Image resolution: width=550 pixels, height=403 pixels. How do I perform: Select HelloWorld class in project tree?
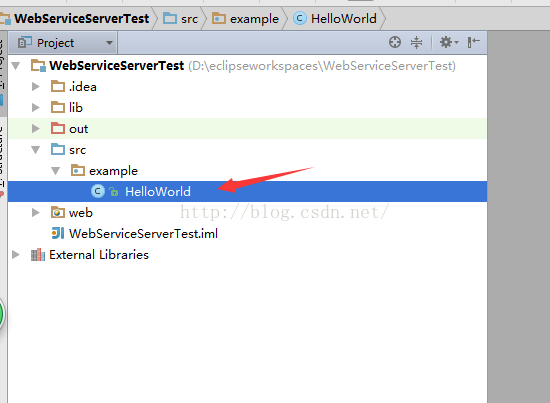tap(158, 192)
